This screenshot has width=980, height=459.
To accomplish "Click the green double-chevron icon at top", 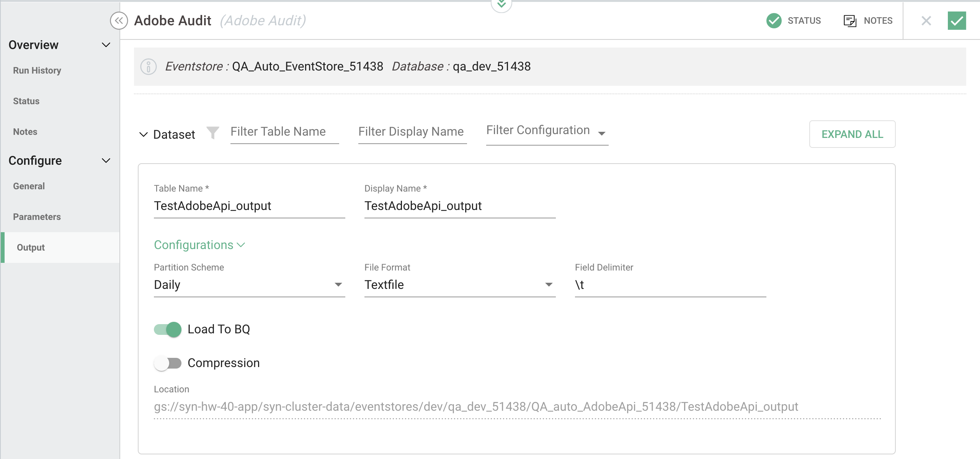I will (501, 5).
